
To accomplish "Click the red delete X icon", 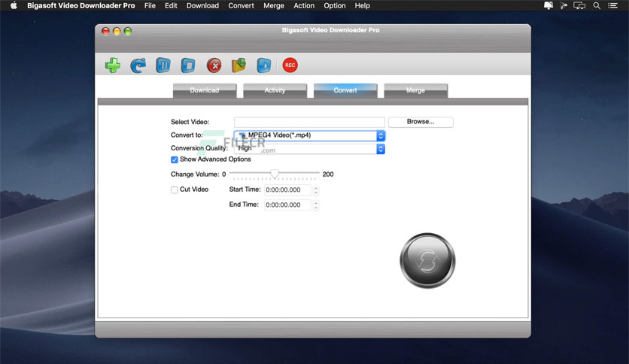I will tap(214, 65).
